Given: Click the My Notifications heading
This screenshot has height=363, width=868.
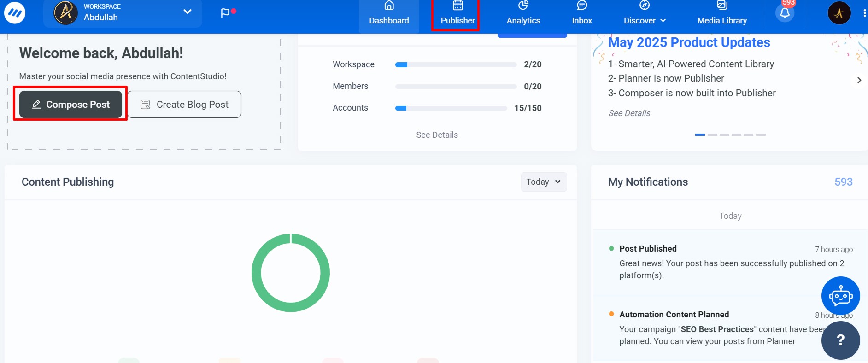Looking at the screenshot, I should pos(648,182).
